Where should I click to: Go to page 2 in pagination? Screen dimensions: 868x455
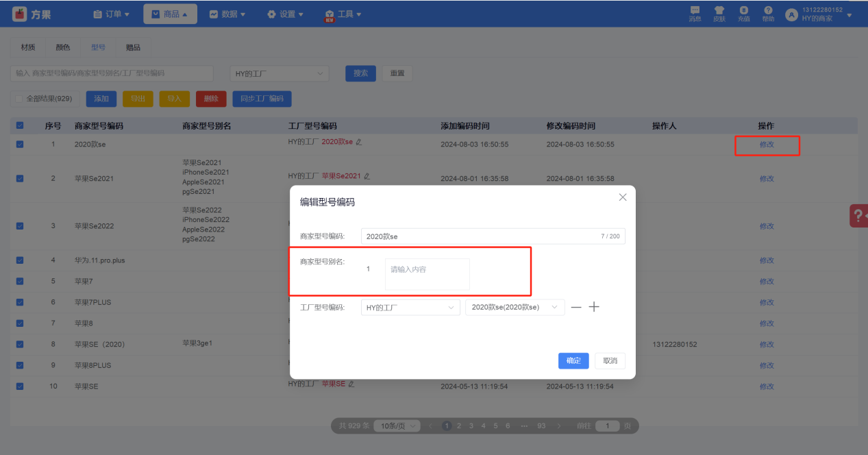459,426
